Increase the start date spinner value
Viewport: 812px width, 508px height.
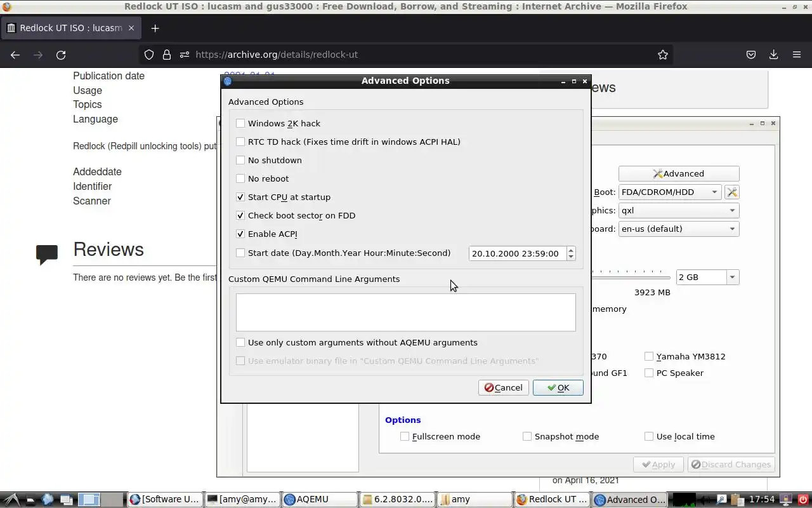pyautogui.click(x=571, y=250)
